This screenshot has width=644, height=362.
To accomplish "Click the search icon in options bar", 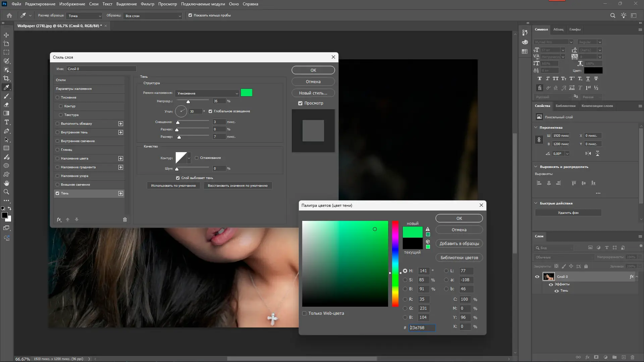I will click(612, 15).
